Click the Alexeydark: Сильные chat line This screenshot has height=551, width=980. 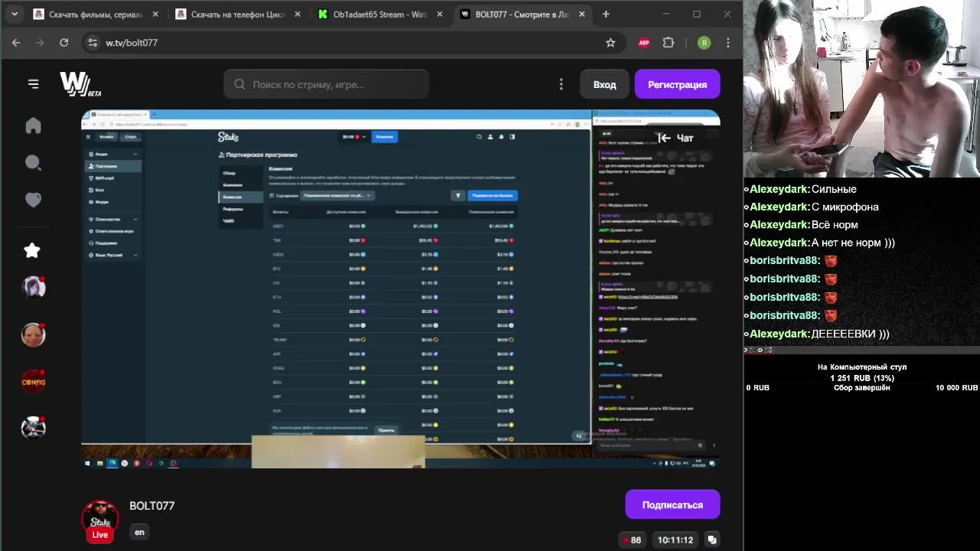[x=800, y=189]
